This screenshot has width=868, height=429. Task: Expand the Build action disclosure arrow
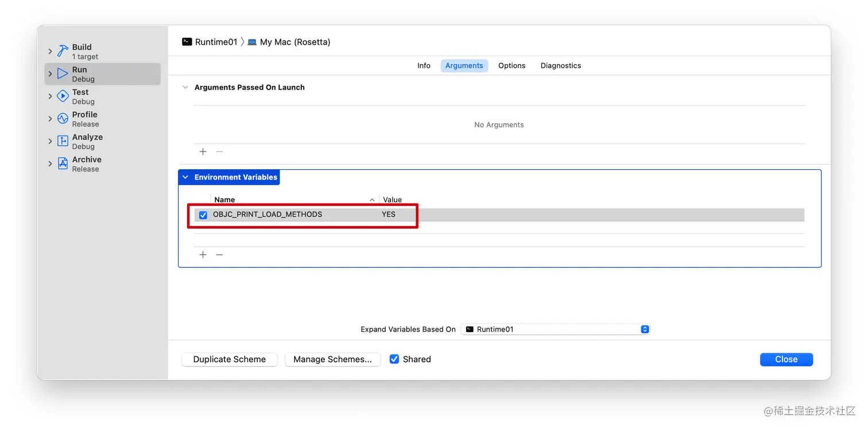tap(51, 52)
